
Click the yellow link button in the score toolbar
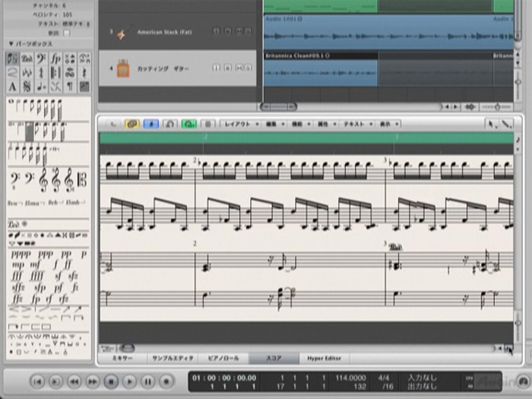coord(131,123)
